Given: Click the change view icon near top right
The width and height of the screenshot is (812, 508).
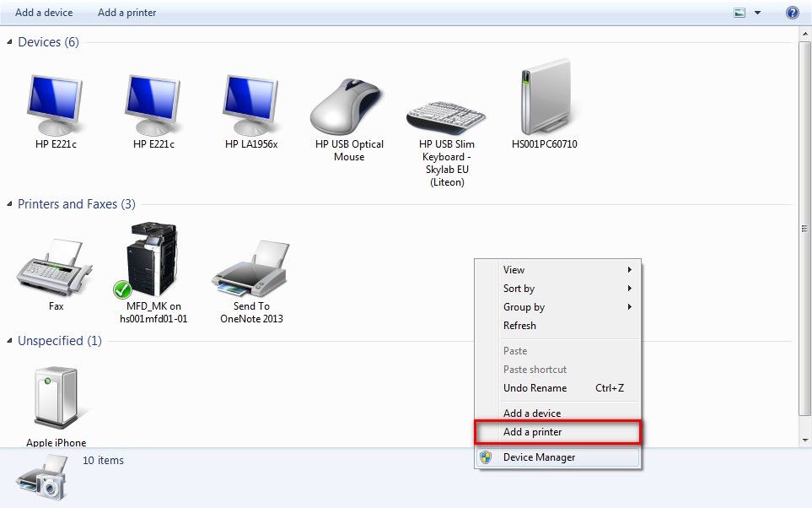Looking at the screenshot, I should click(740, 12).
